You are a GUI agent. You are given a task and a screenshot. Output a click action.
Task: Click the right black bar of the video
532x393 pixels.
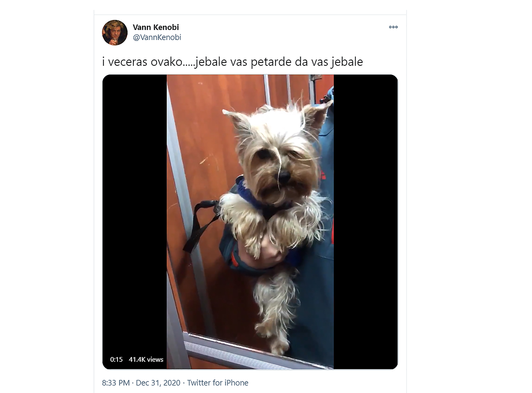click(x=366, y=222)
